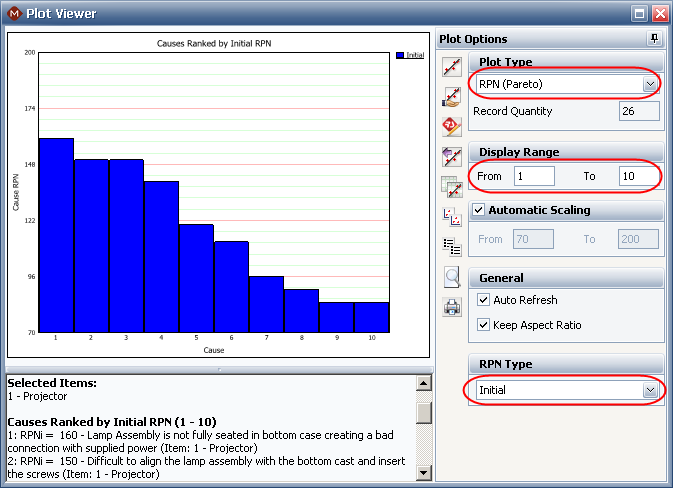This screenshot has height=488, width=673.
Task: Click the Display Range To field
Action: (637, 176)
